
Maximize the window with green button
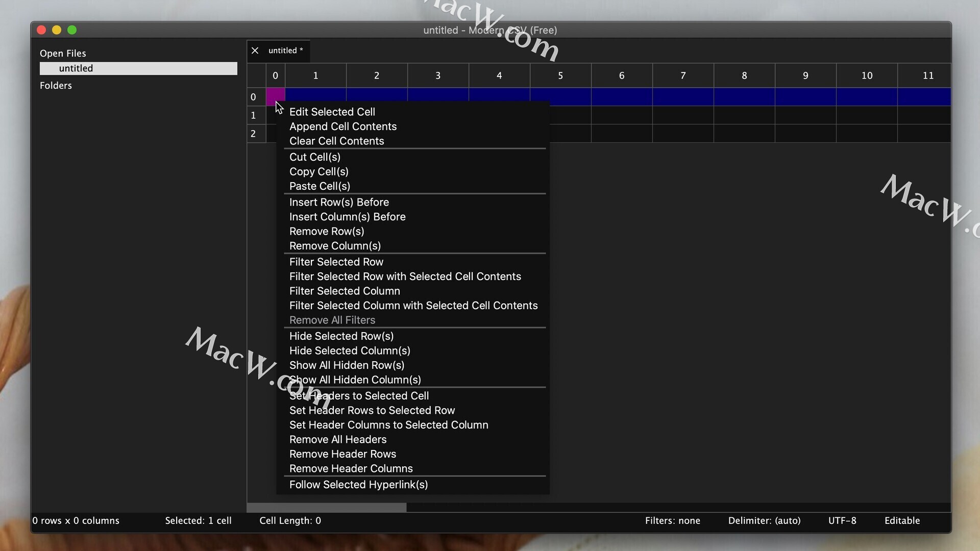(x=72, y=30)
